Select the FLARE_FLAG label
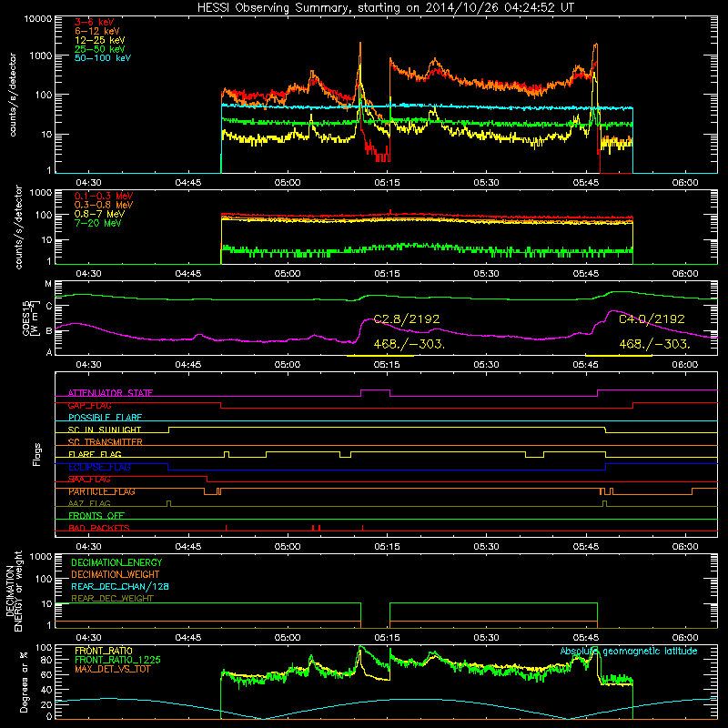728x728 pixels. tap(95, 454)
